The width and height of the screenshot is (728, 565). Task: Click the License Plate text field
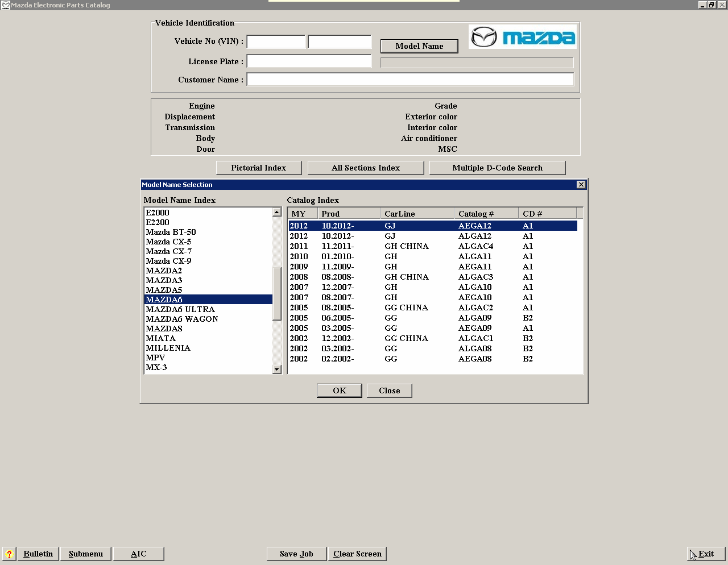[309, 61]
